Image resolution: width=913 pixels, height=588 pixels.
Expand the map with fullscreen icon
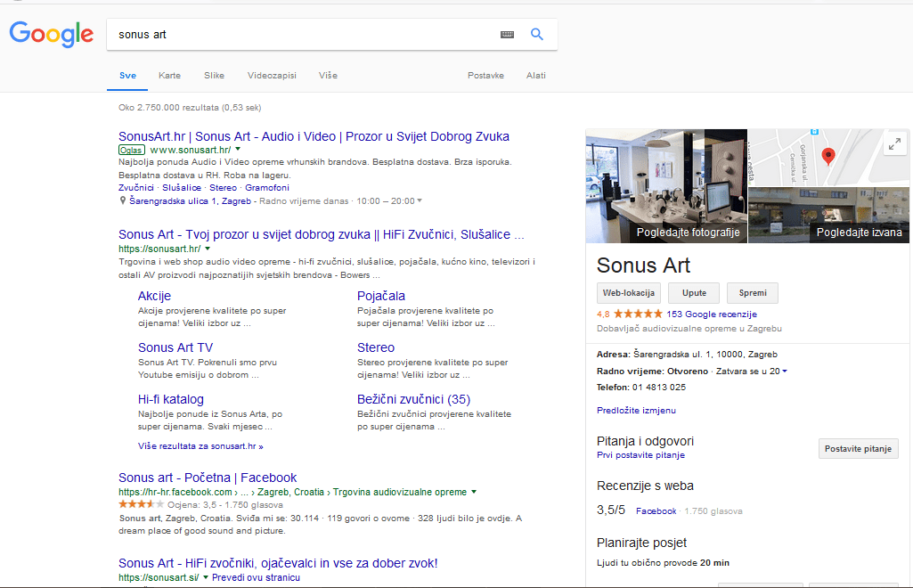[894, 144]
